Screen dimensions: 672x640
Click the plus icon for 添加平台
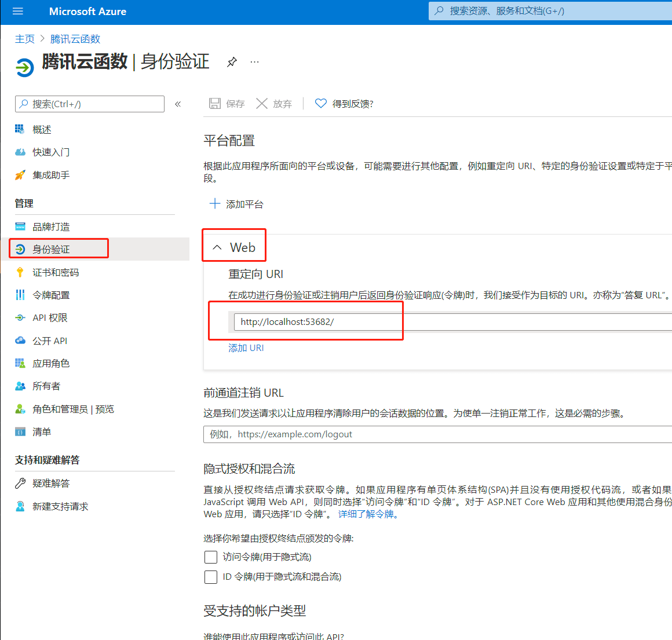point(215,203)
